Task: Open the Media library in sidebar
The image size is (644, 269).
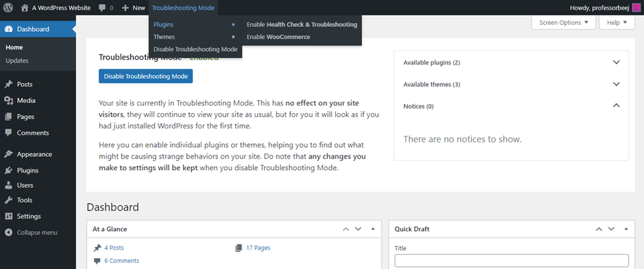Action: click(x=26, y=100)
